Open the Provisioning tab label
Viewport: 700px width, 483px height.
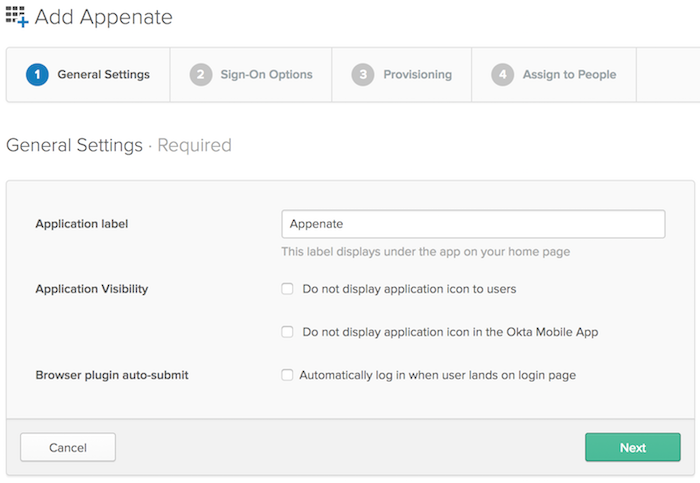417,74
